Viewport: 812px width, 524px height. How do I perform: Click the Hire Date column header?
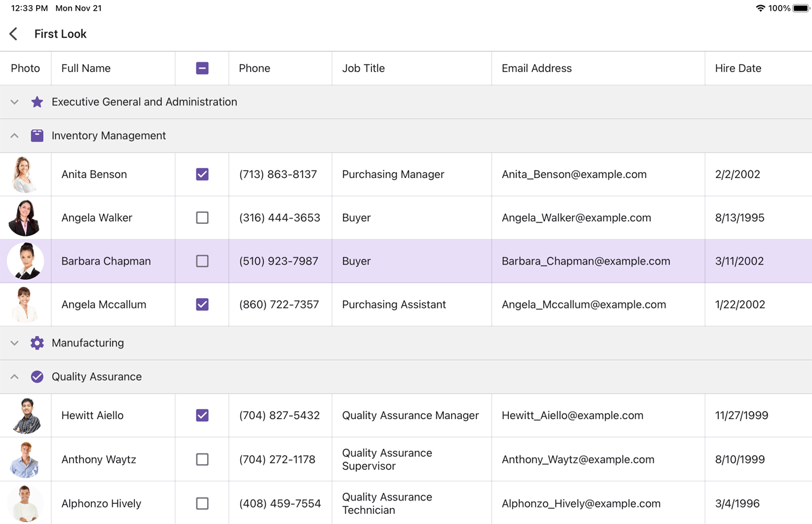click(738, 67)
